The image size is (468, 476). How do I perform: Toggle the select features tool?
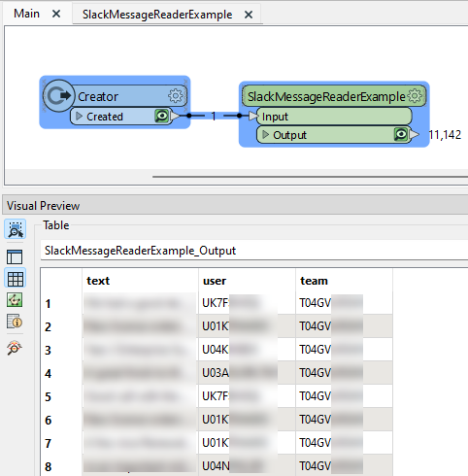point(16,229)
